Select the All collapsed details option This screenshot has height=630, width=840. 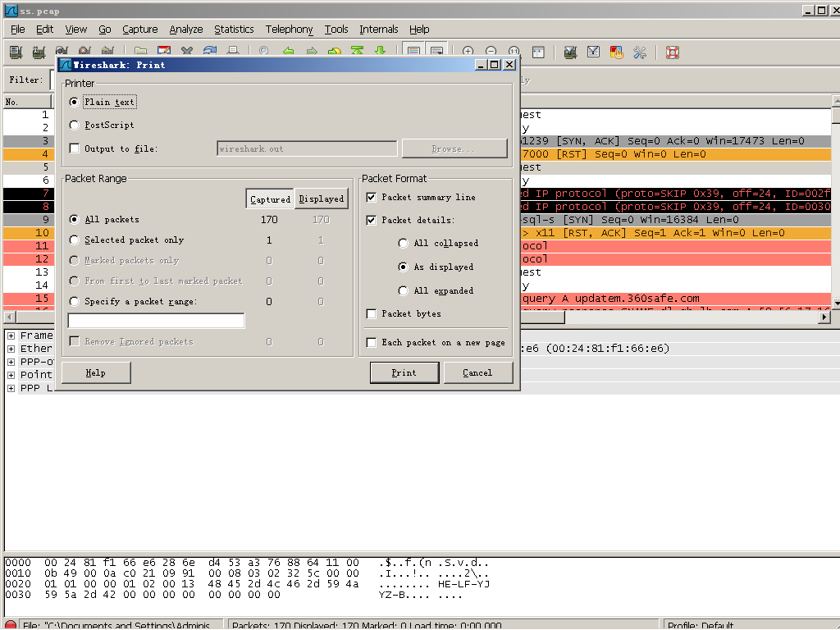click(x=403, y=243)
